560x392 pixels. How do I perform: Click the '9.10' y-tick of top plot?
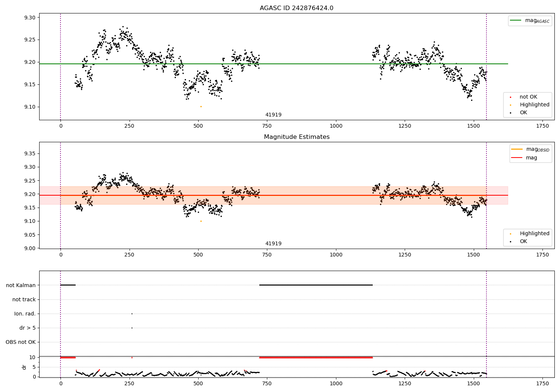click(x=29, y=107)
